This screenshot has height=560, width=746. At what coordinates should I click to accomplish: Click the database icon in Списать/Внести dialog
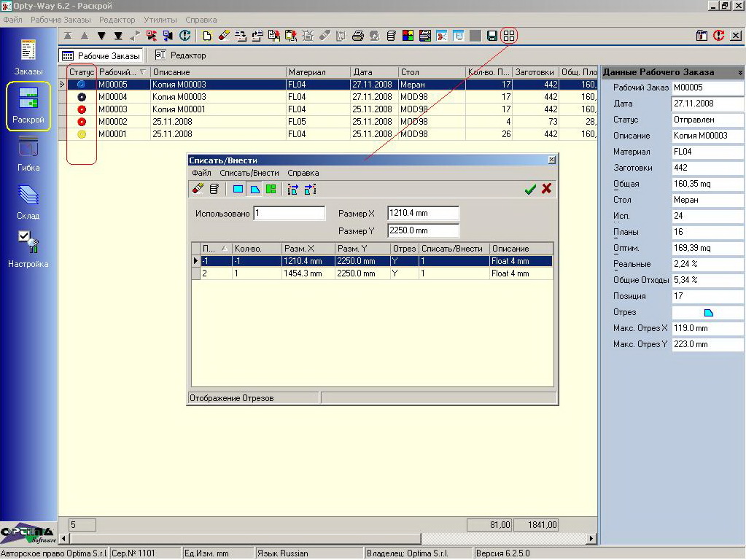pyautogui.click(x=214, y=189)
